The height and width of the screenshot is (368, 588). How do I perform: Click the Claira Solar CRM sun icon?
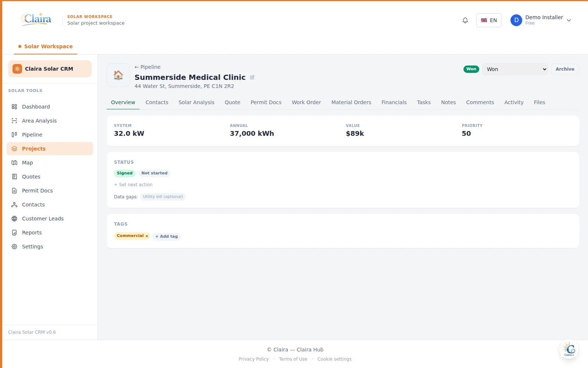[x=17, y=69]
